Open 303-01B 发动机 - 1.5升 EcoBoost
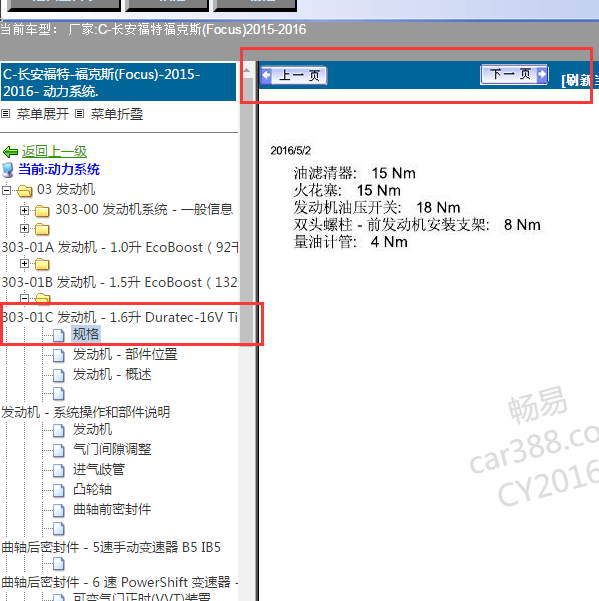The width and height of the screenshot is (599, 601). pyautogui.click(x=119, y=282)
